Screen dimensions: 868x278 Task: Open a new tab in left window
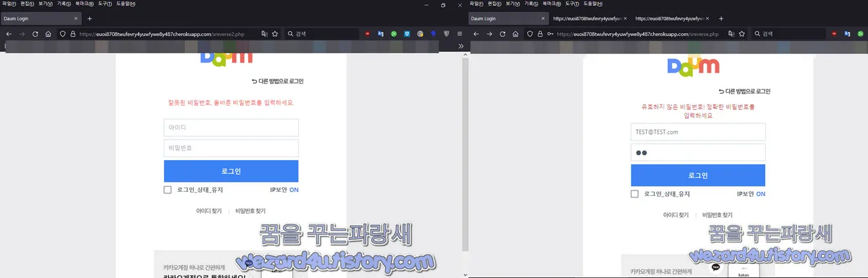point(89,18)
